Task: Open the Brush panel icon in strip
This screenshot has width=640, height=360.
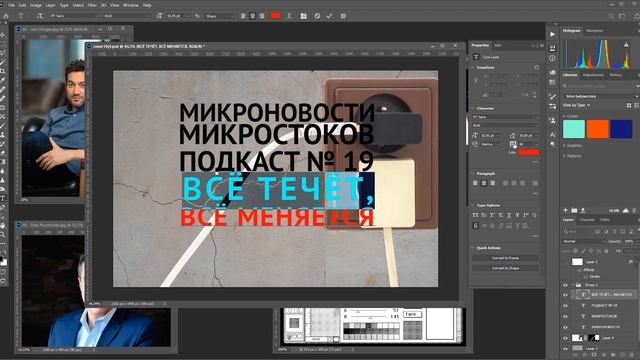Action: click(x=553, y=96)
